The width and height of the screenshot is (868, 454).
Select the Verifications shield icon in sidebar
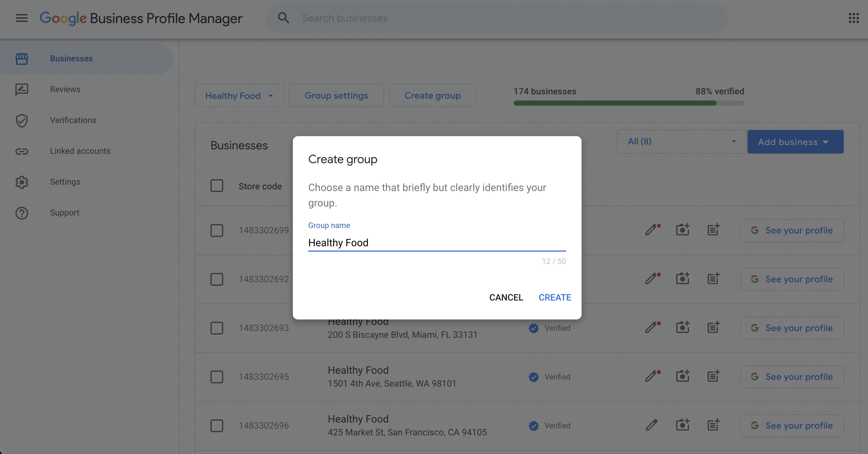point(21,120)
